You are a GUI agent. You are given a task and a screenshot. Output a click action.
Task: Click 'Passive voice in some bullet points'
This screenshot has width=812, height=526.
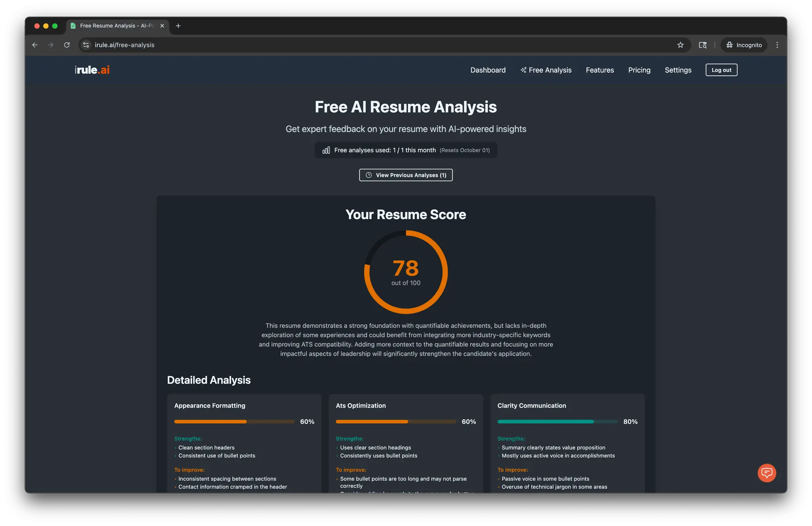(x=546, y=479)
